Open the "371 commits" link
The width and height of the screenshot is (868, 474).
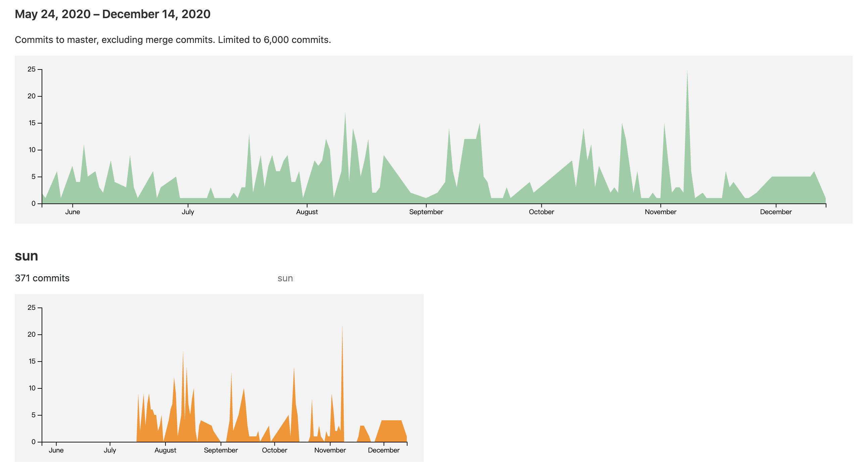[42, 278]
